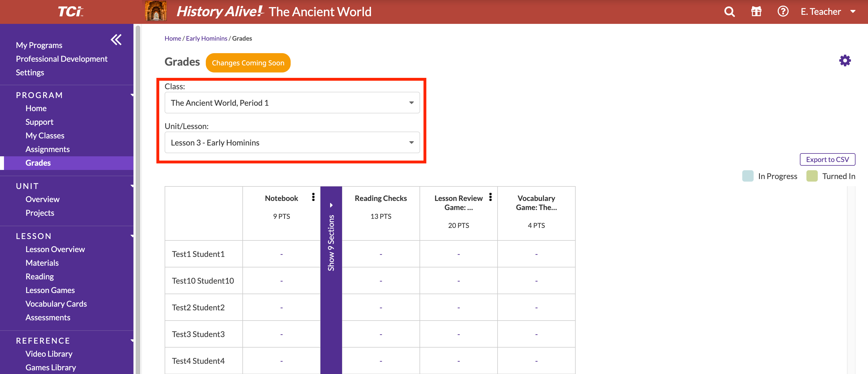
Task: Click the History Alive program thumbnail
Action: point(156,11)
